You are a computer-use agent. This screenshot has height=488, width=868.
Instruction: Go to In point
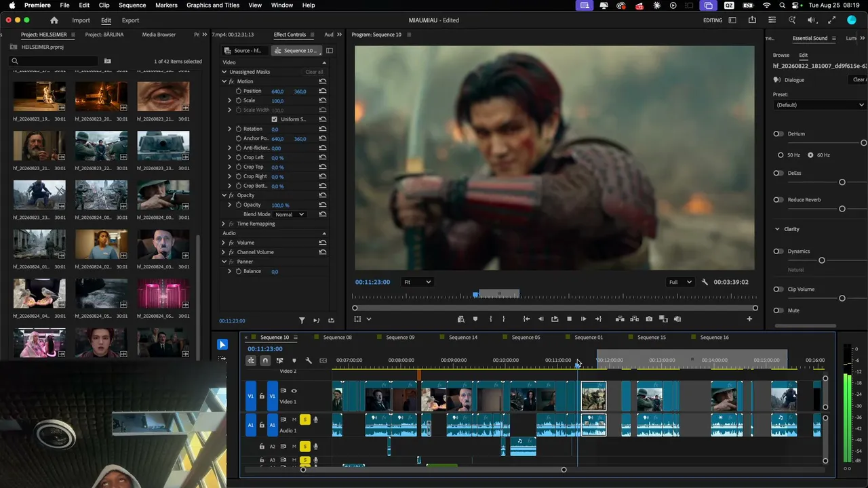point(526,319)
